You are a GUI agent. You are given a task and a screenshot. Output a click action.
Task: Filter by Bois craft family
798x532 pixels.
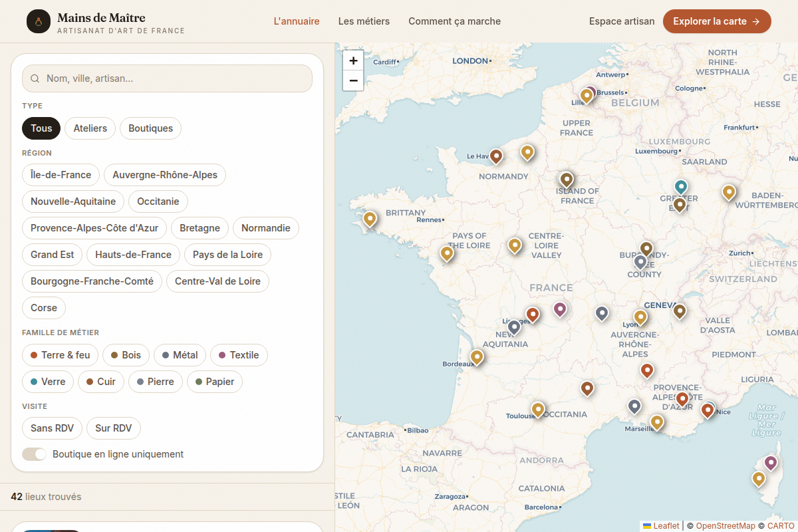[x=126, y=355]
